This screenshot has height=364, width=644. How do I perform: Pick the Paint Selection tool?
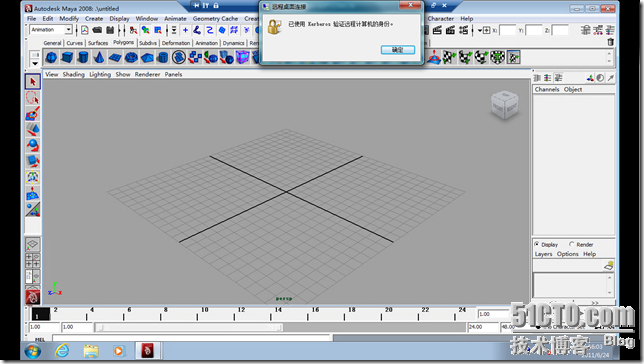coord(33,114)
